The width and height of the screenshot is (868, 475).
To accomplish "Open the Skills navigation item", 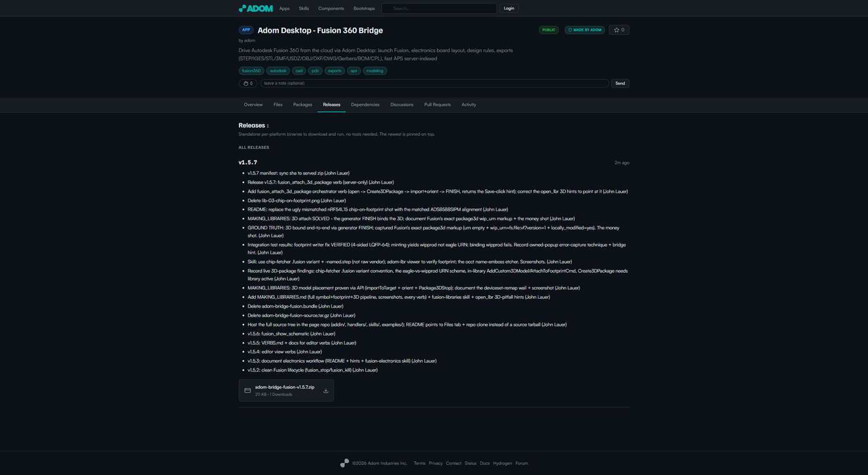I will pos(304,8).
